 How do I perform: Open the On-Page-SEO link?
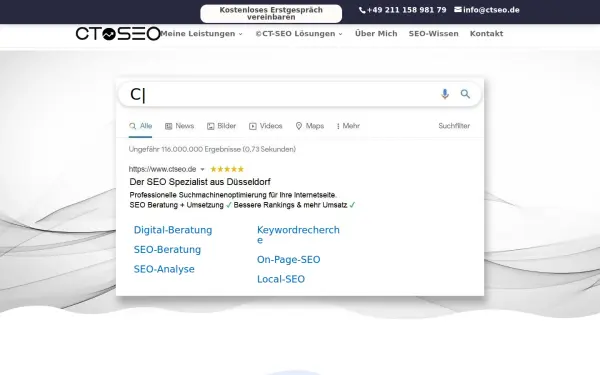[289, 259]
